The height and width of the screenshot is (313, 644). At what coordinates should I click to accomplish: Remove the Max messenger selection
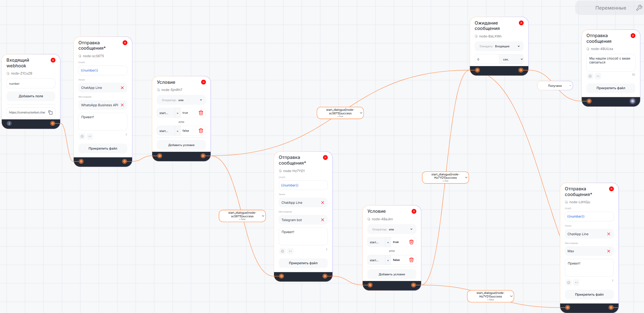coord(608,251)
